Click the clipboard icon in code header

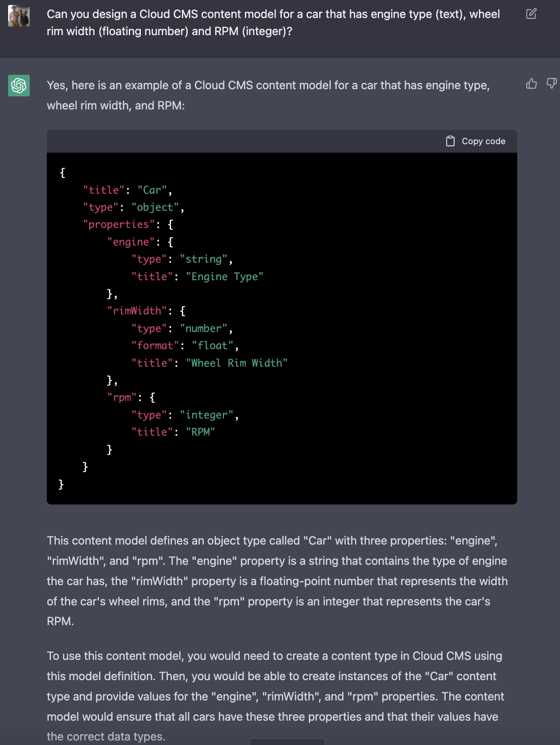tap(450, 141)
